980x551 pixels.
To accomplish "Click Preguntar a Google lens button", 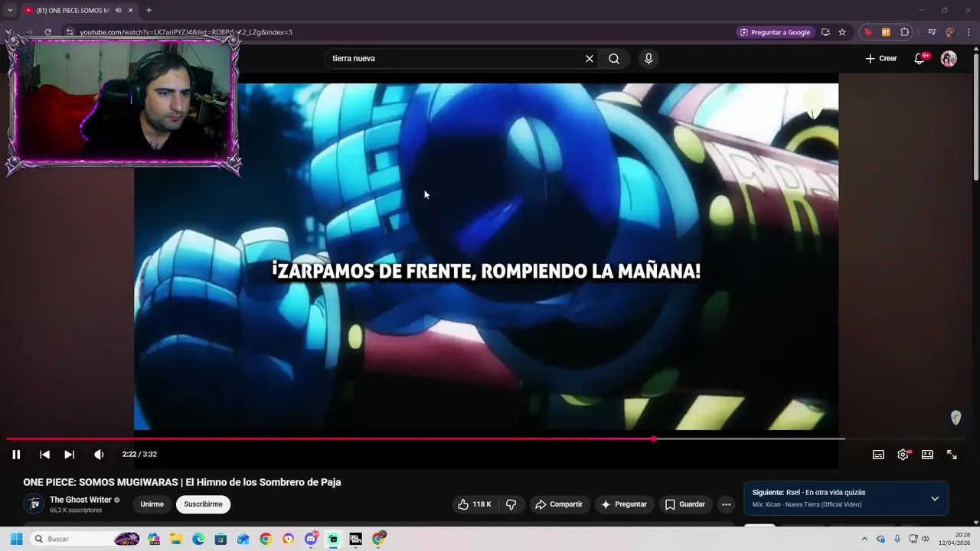I will tap(776, 32).
